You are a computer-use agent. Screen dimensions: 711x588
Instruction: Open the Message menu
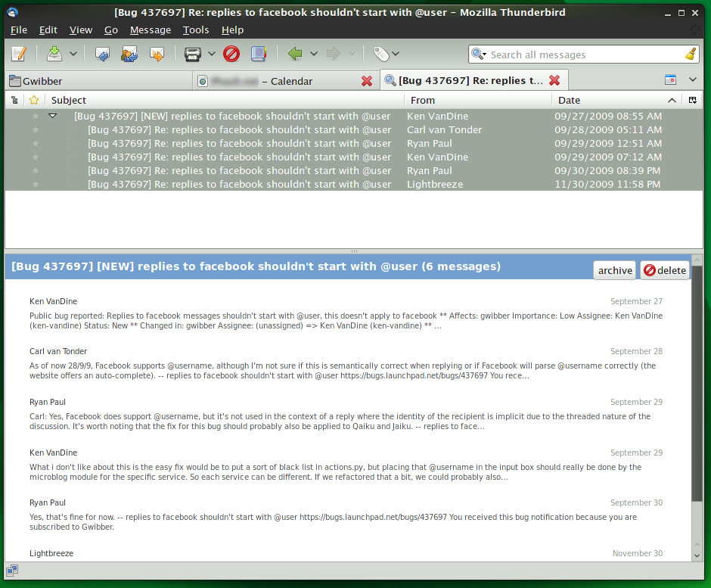pos(150,30)
